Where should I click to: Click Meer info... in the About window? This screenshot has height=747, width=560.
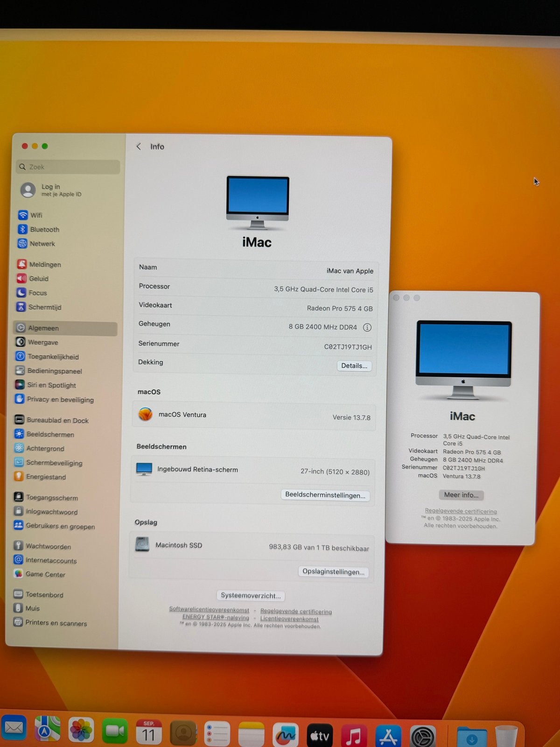pyautogui.click(x=461, y=495)
